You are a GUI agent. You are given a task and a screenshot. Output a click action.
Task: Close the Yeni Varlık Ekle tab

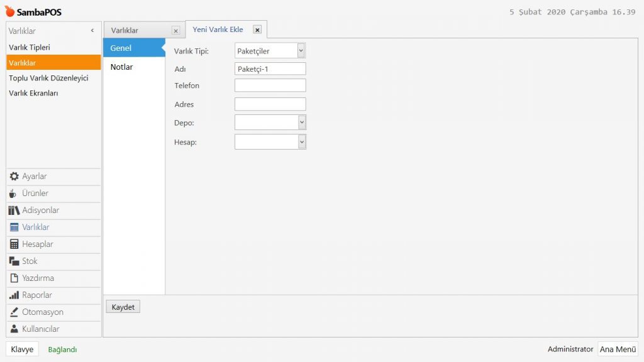pyautogui.click(x=257, y=30)
